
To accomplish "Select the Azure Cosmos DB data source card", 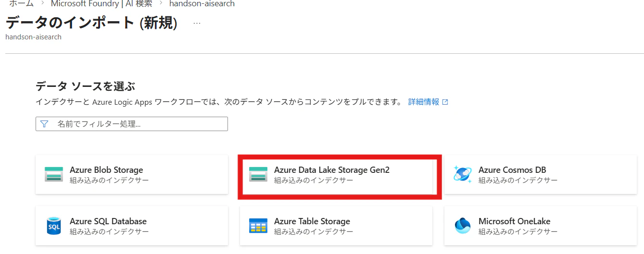I will click(x=541, y=175).
